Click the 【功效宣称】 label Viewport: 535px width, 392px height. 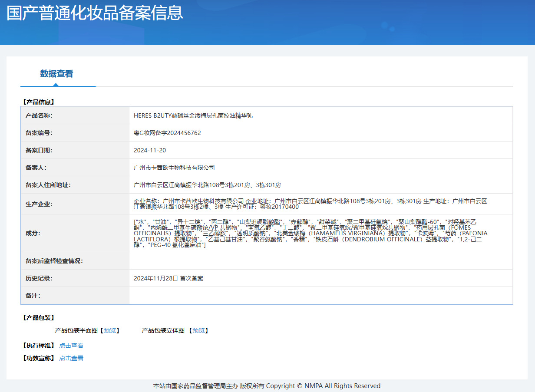[x=38, y=358]
